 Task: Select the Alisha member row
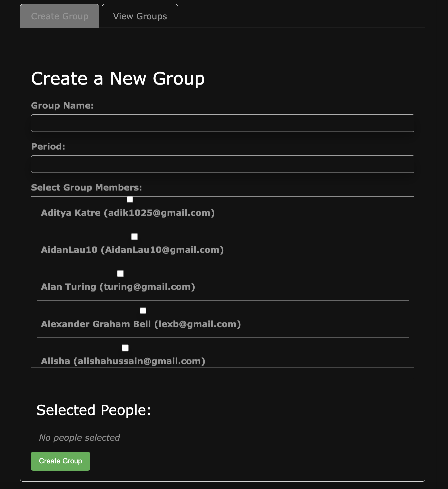pyautogui.click(x=123, y=361)
